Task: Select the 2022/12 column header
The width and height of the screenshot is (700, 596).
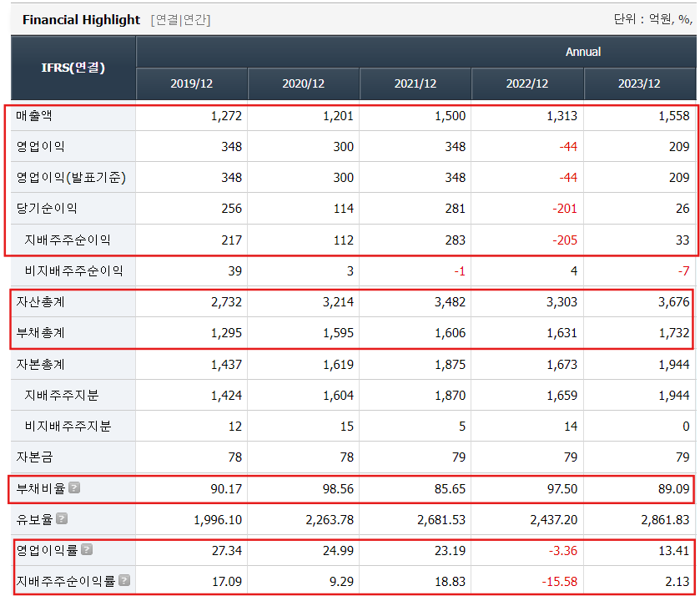Action: pos(527,83)
